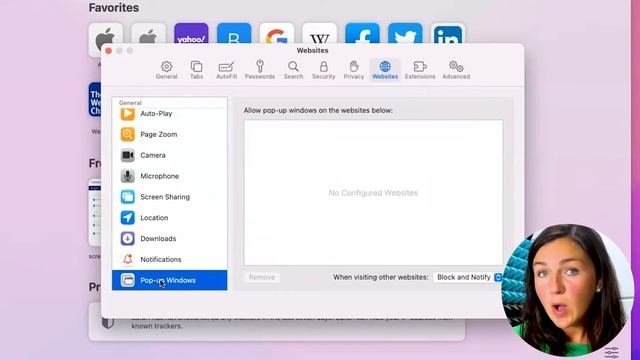Choose the Microphone label in list

point(160,176)
